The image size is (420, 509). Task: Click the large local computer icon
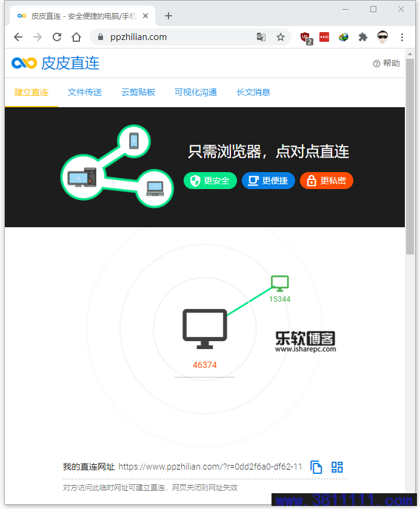click(x=205, y=329)
